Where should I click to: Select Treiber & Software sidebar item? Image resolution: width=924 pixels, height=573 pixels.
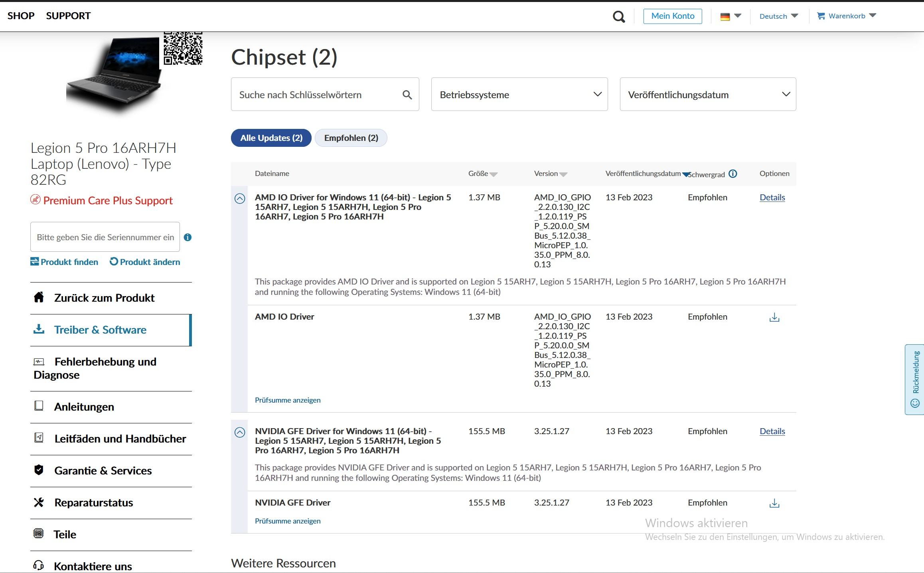(x=111, y=330)
